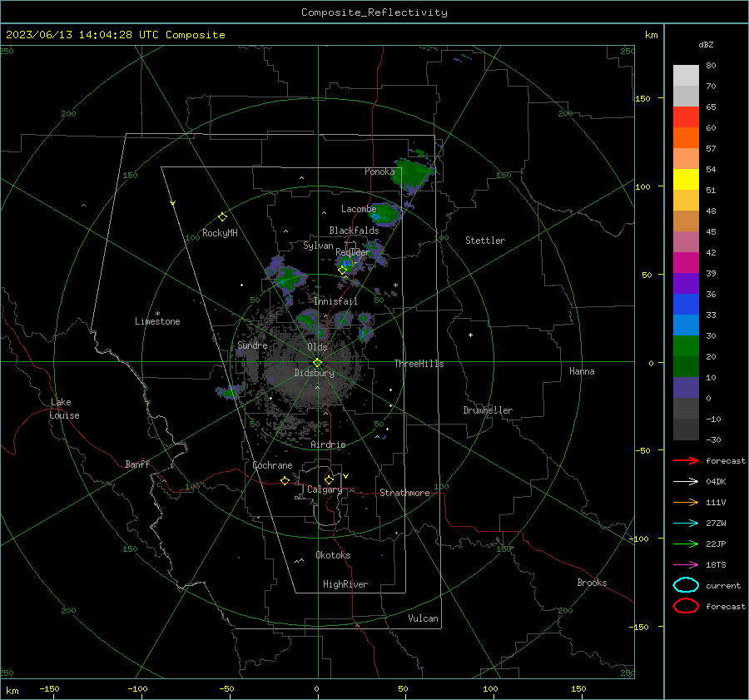Click the -100 tick label on the right axis
The width and height of the screenshot is (749, 700).
pos(638,539)
